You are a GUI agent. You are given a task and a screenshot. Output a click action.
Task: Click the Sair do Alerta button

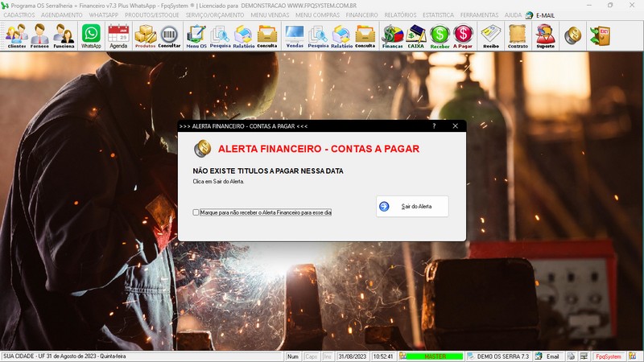(x=412, y=206)
